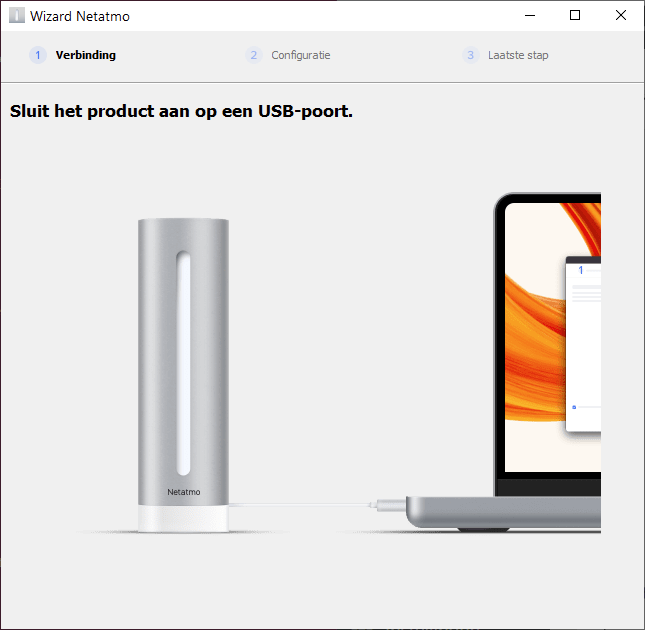This screenshot has height=630, width=645.
Task: Click the white base of the Netatmo device
Action: coord(183,519)
